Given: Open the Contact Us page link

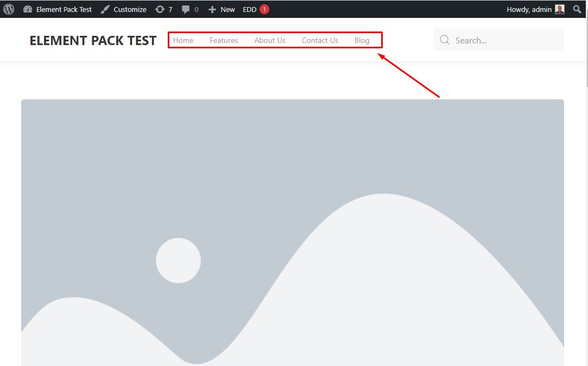Looking at the screenshot, I should [x=320, y=40].
